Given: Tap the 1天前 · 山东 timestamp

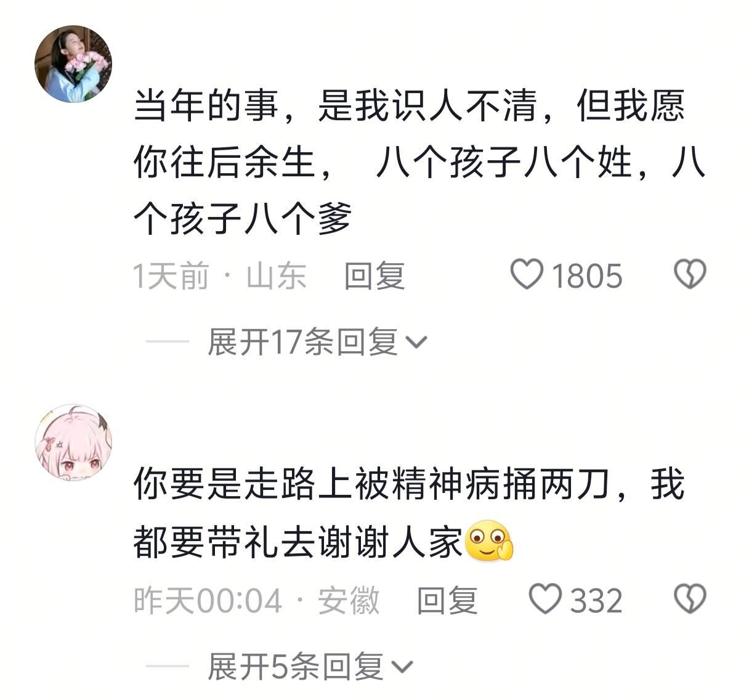Looking at the screenshot, I should [220, 275].
